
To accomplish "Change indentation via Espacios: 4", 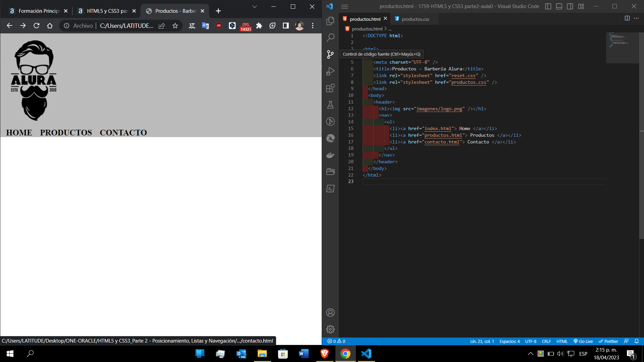I will [509, 341].
